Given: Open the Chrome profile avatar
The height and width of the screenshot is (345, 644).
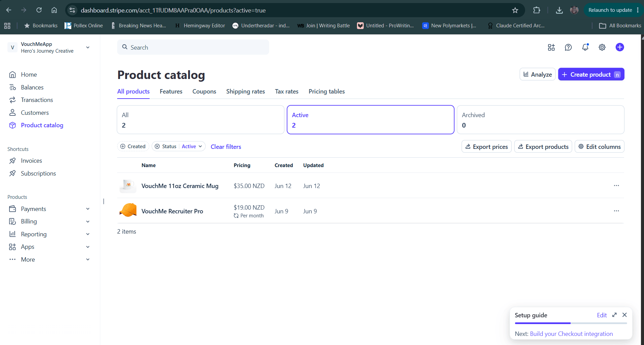Looking at the screenshot, I should [x=574, y=10].
